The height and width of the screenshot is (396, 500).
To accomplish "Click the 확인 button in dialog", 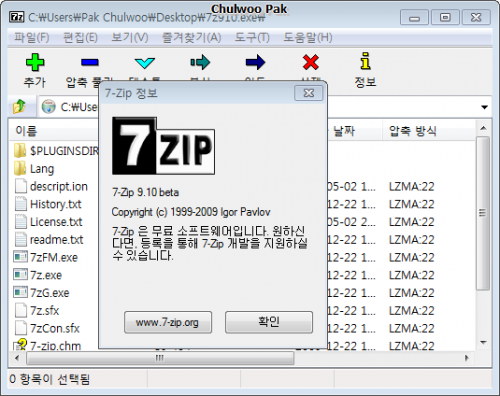I will (x=269, y=322).
